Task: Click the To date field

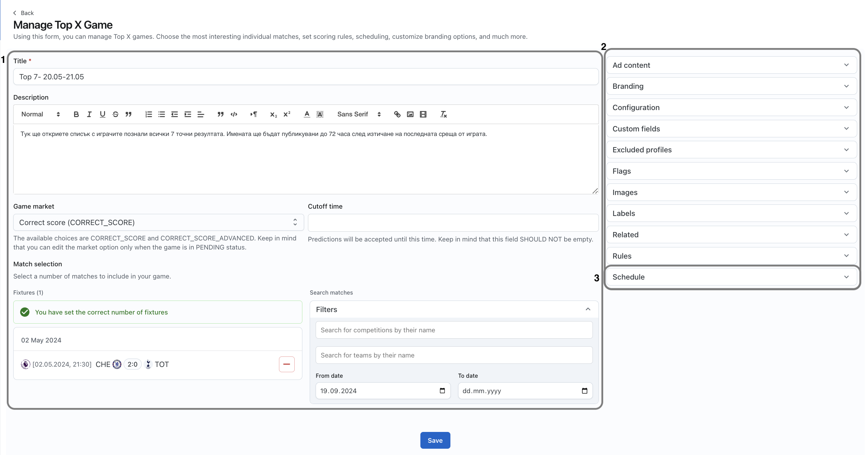Action: (x=525, y=391)
